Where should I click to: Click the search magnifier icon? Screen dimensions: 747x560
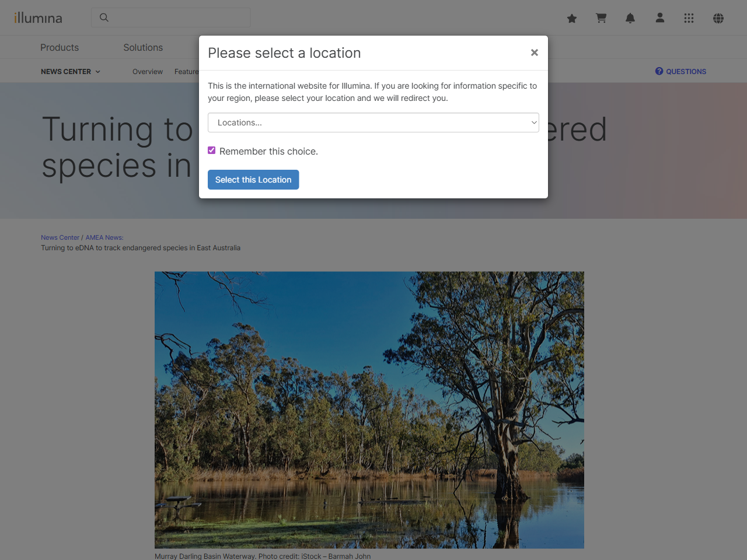pos(104,17)
